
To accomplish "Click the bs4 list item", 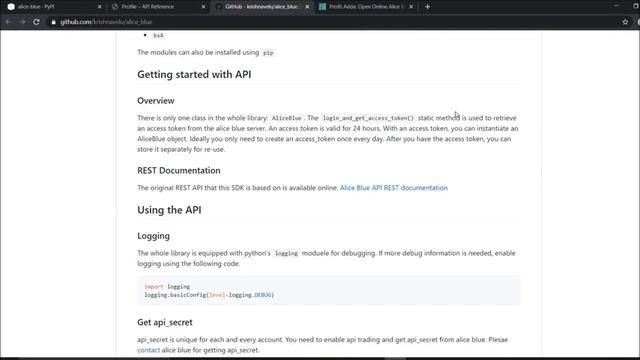I will 158,36.
